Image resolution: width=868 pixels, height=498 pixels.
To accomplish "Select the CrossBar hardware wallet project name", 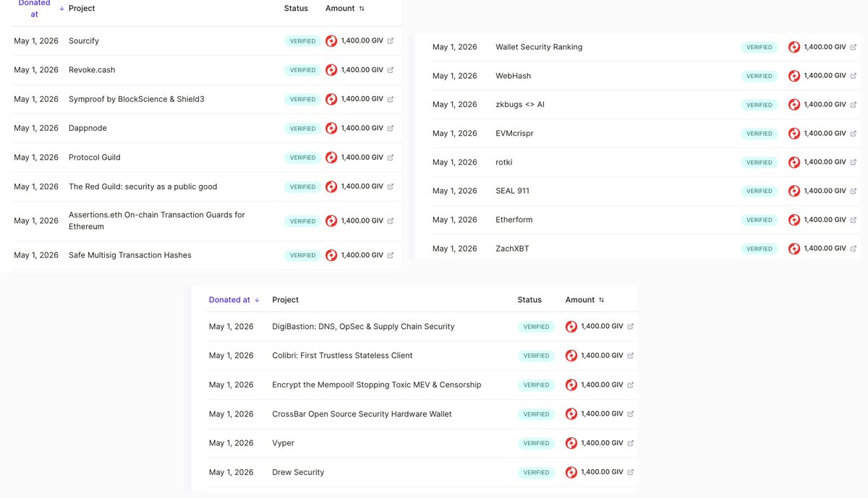I will pyautogui.click(x=362, y=414).
